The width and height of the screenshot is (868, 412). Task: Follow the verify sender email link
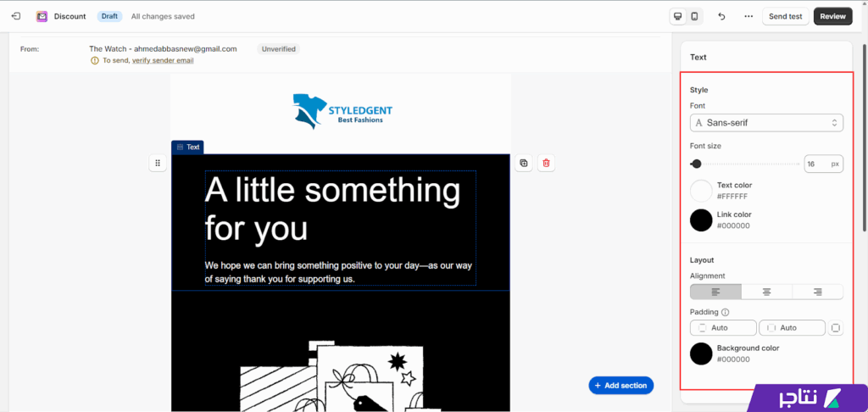pos(163,61)
